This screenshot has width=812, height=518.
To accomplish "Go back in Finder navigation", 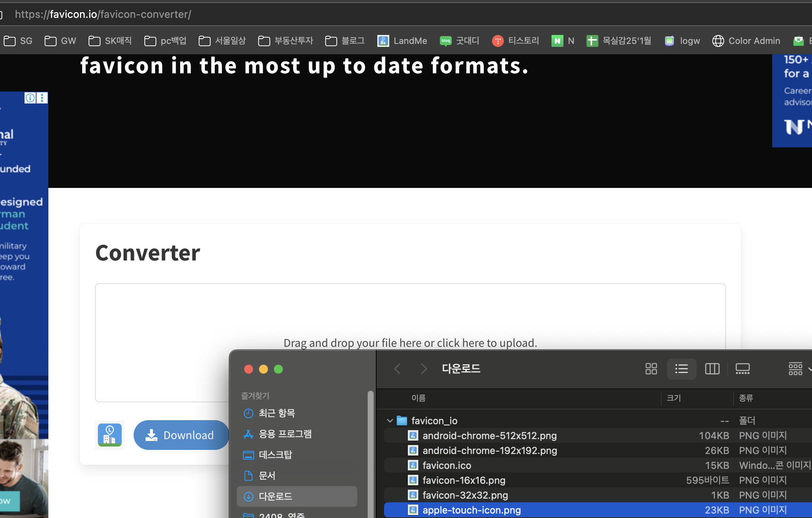I will click(x=397, y=369).
